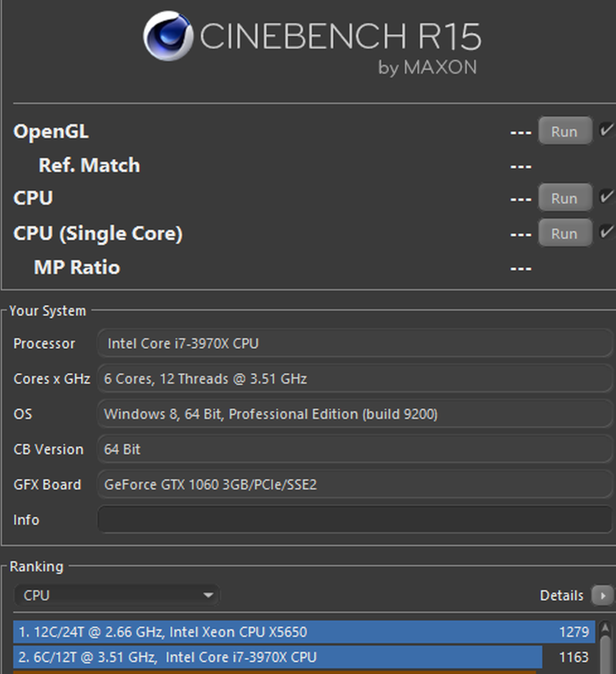
Task: Click into the Info input field
Action: pos(355,519)
